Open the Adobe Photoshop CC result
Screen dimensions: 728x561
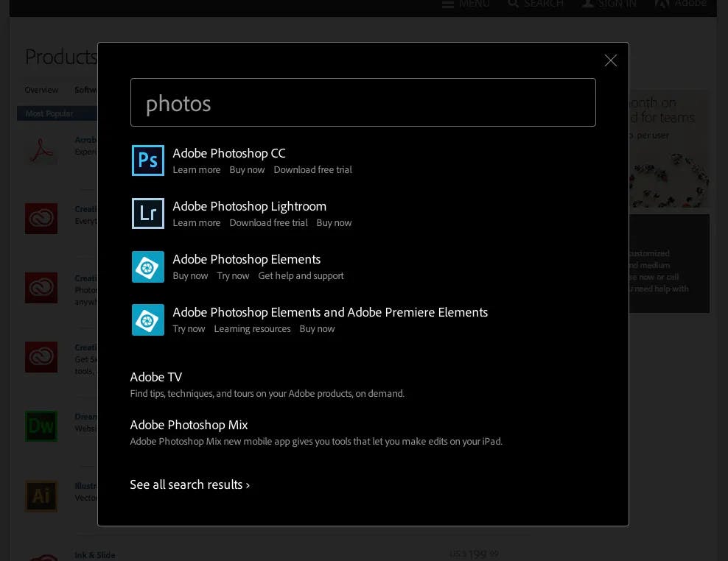(x=229, y=153)
